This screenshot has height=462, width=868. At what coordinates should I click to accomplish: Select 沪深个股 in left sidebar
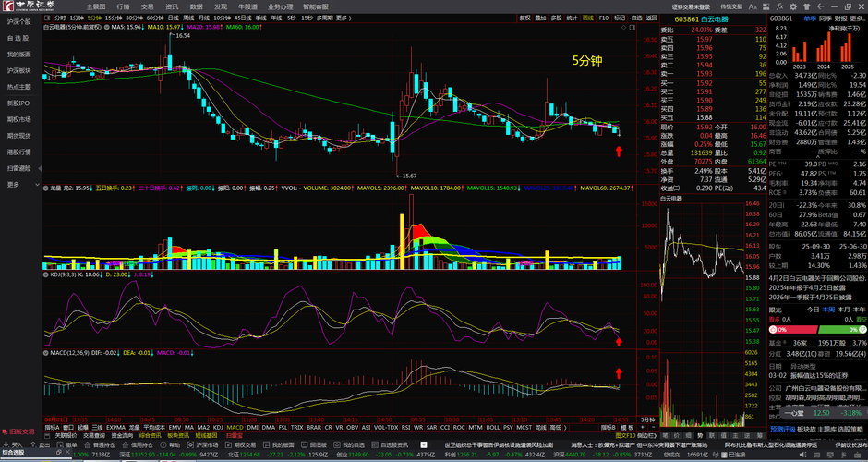point(18,21)
